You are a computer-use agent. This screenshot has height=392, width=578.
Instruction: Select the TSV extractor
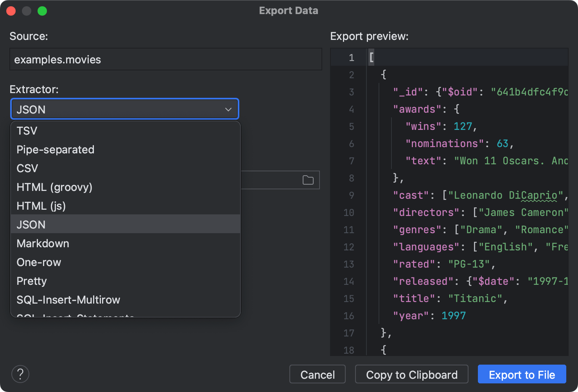coord(27,130)
